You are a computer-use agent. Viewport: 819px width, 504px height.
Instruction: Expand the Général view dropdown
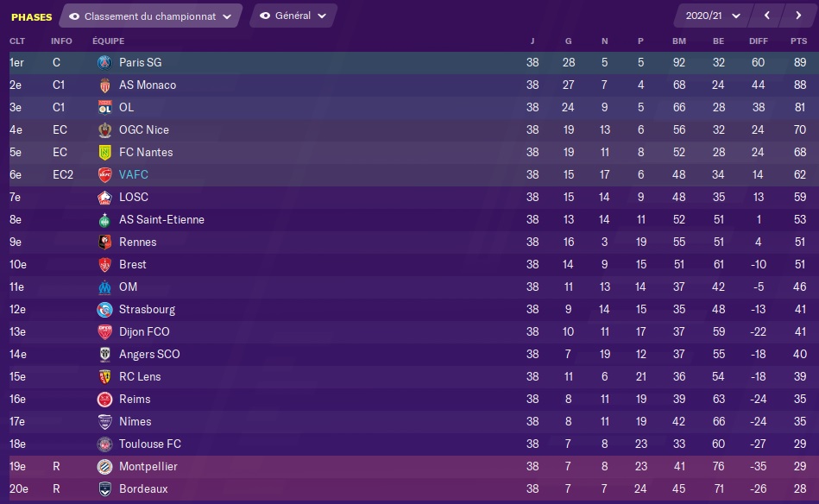pos(293,16)
